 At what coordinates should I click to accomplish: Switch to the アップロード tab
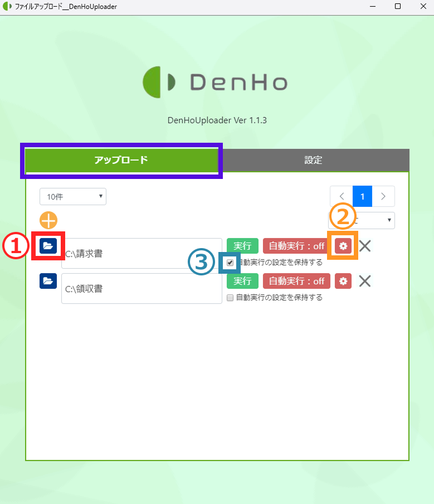click(121, 161)
